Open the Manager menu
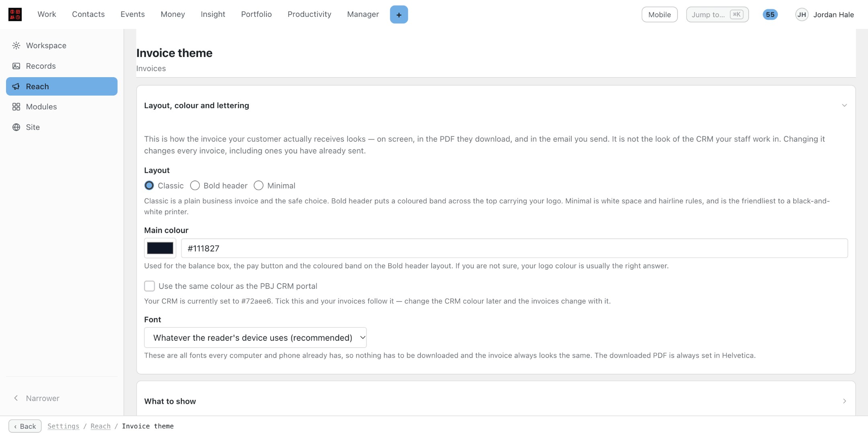Screen dimensions: 868x436 pyautogui.click(x=363, y=14)
